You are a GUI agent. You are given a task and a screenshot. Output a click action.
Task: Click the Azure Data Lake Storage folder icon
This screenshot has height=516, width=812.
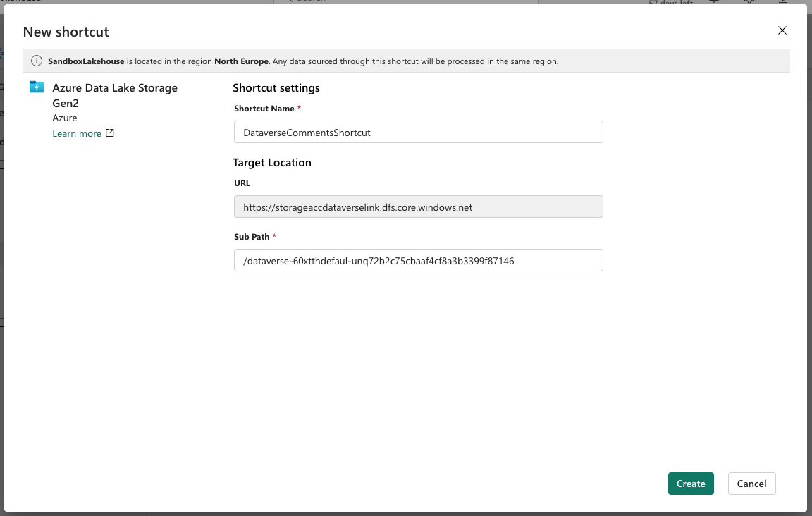point(37,87)
